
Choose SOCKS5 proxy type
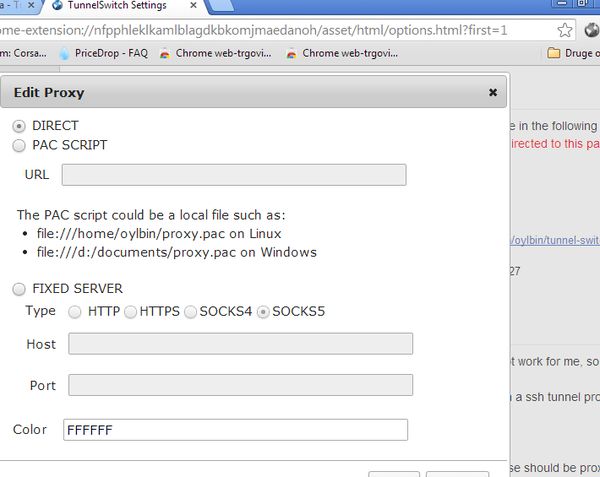coord(263,312)
